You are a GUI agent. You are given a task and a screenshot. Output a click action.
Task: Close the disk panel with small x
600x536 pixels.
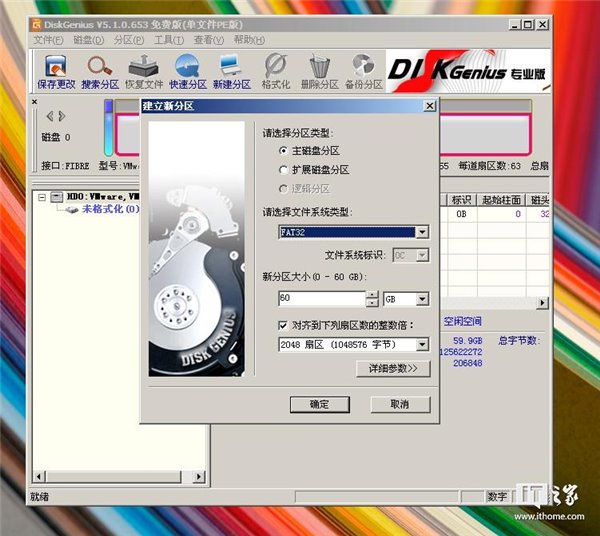[x=34, y=102]
